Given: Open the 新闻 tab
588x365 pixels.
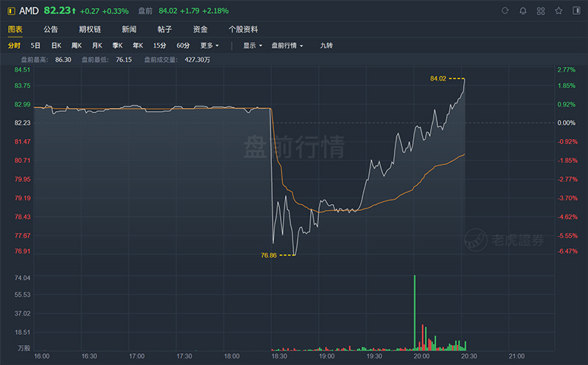Looking at the screenshot, I should point(129,29).
